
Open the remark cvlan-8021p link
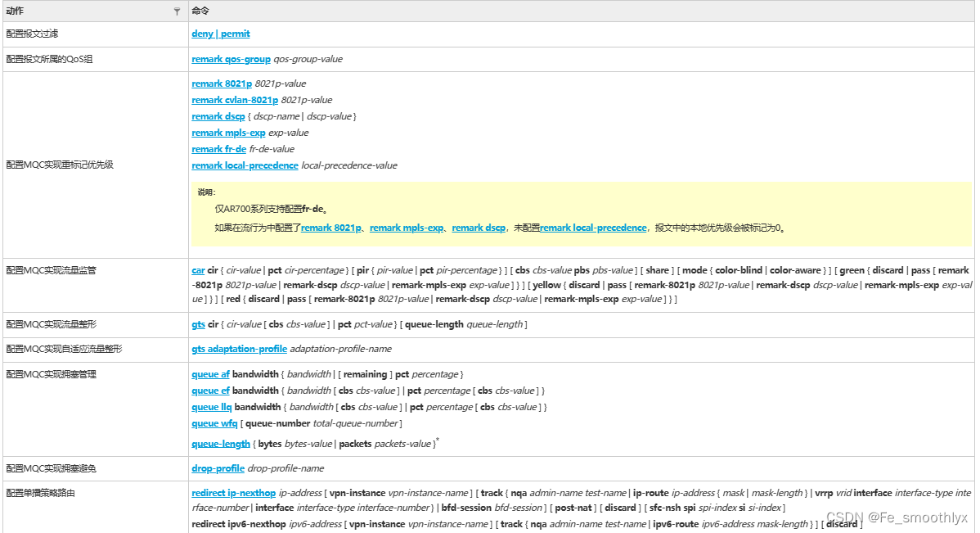click(x=235, y=99)
